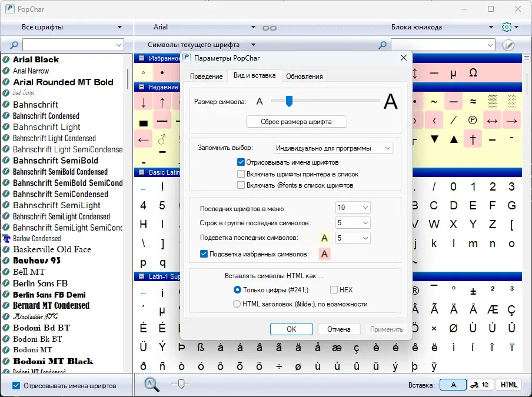This screenshot has height=397, width=532.
Task: Toggle dialog's Отрисовывать имена шрифтов checkbox
Action: [241, 162]
